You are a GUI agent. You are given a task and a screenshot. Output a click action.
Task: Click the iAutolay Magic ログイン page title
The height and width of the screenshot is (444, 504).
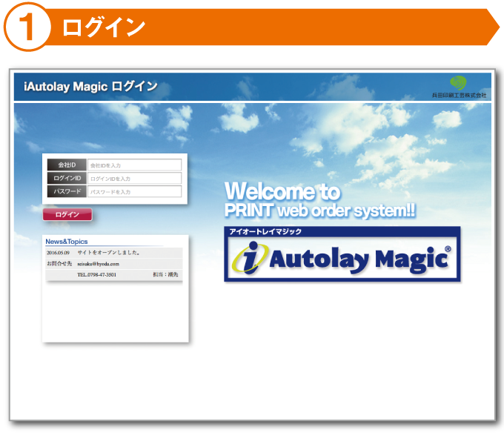(x=90, y=87)
